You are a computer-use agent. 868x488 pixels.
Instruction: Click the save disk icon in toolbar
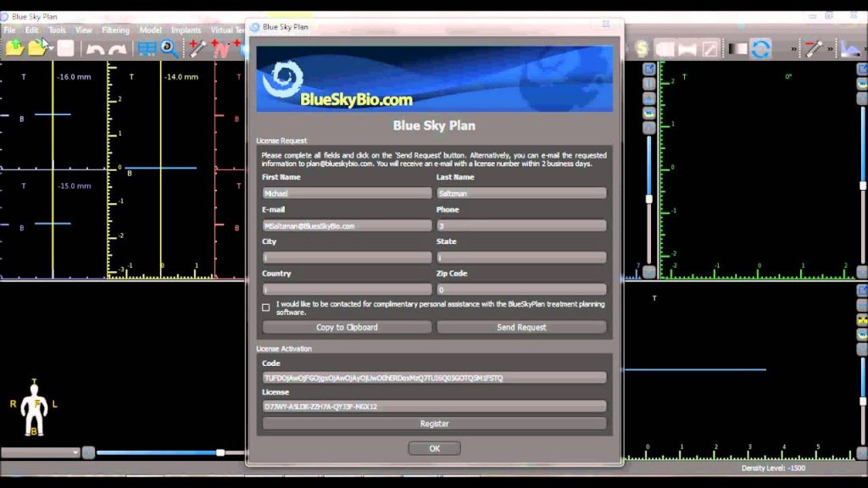coord(65,48)
